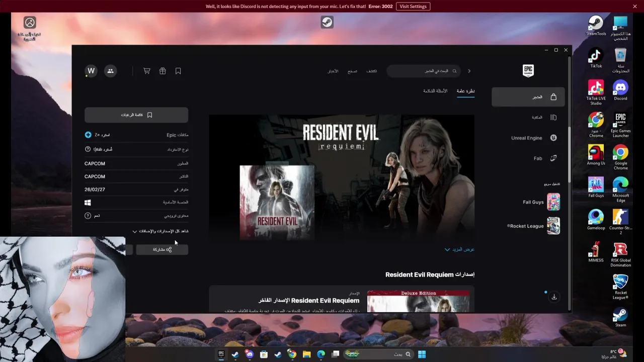Open the Deluxe Edition card image
The image size is (644, 362).
point(418,301)
